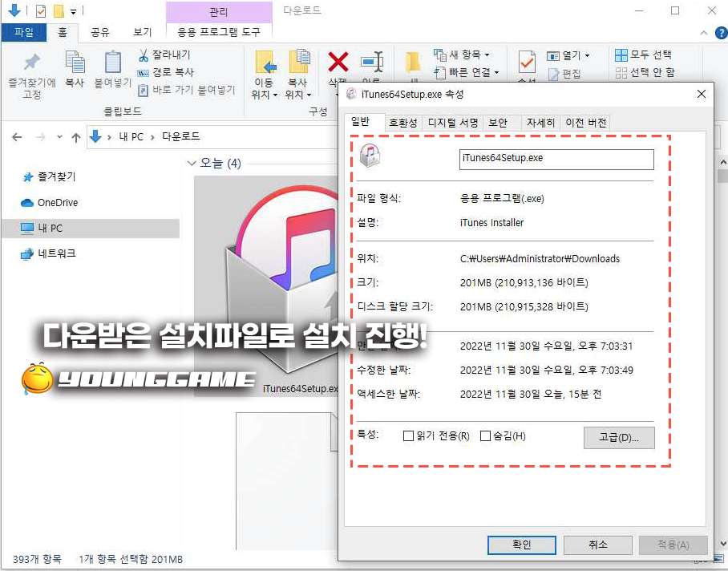Image resolution: width=728 pixels, height=571 pixels.
Task: Select OneDrive in the navigation pane
Action: (49, 203)
